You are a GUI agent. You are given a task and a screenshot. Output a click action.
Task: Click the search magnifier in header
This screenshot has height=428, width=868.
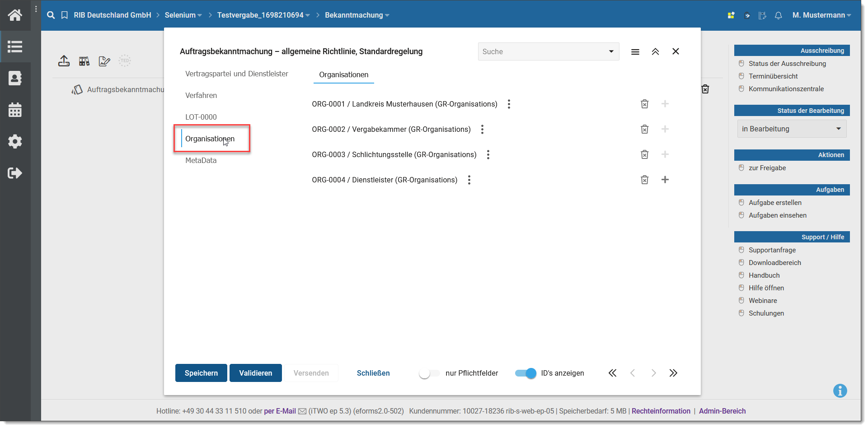[x=51, y=15]
